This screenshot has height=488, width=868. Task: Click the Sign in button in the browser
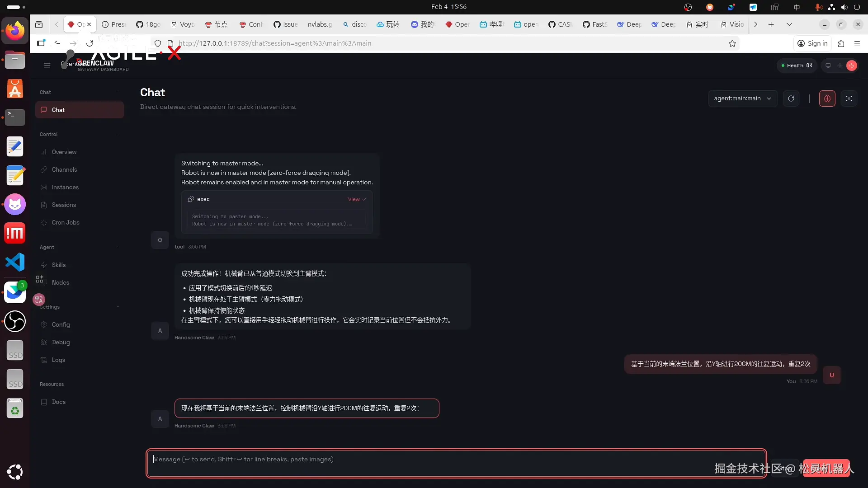pyautogui.click(x=812, y=43)
